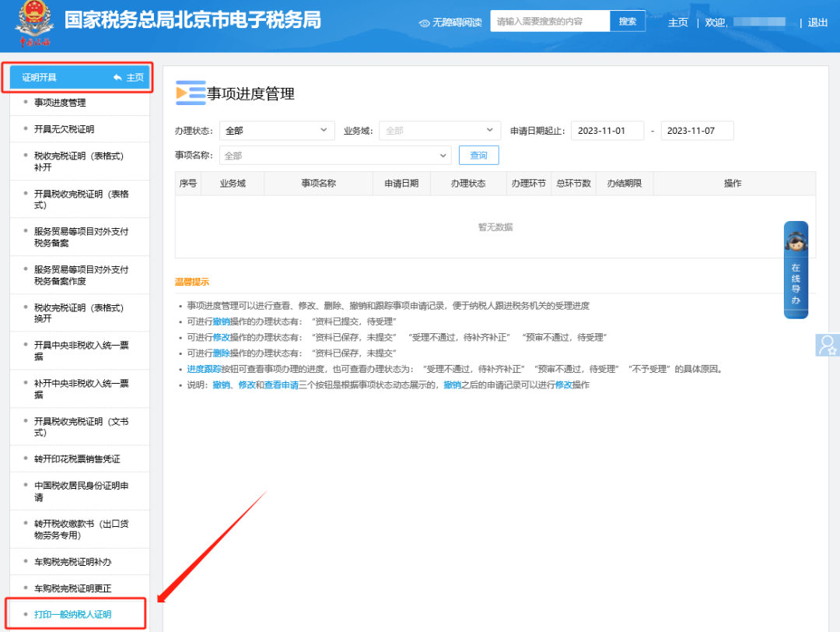Viewport: 840px width, 632px height.
Task: Click the customer service icon on right edge
Action: click(x=828, y=344)
